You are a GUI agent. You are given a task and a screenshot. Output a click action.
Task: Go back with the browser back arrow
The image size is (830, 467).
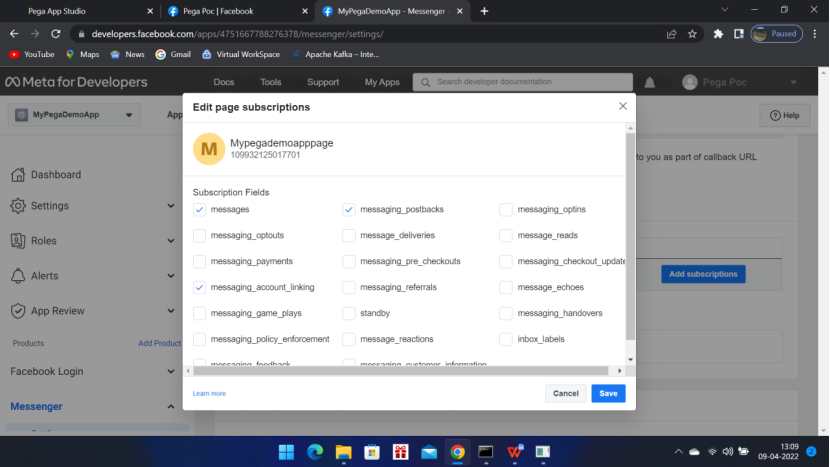coord(14,34)
